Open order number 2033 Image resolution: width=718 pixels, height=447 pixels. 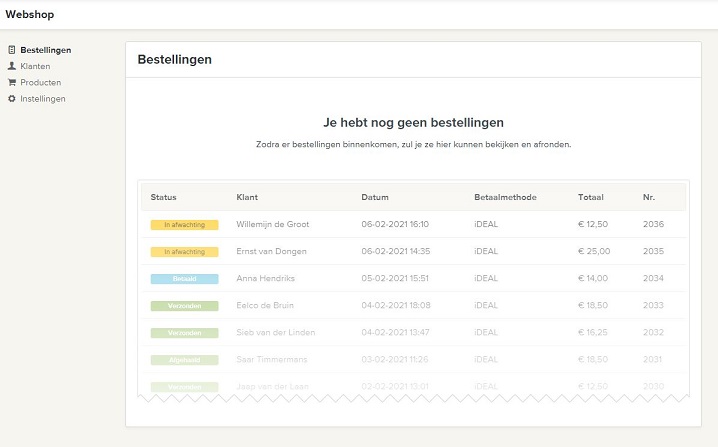click(653, 305)
